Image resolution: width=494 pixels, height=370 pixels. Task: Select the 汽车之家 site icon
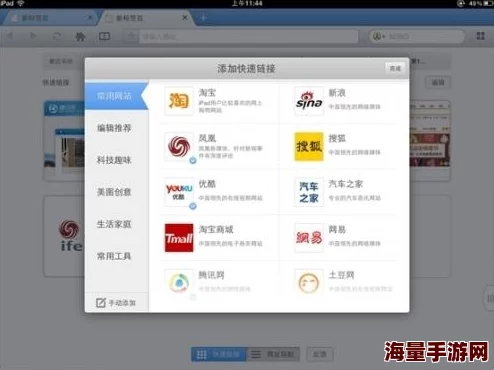(309, 192)
